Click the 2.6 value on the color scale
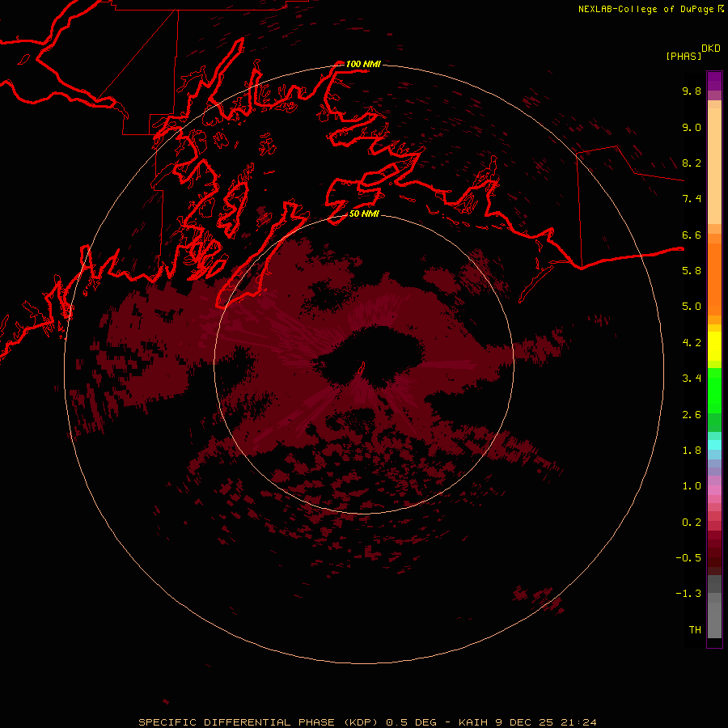Viewport: 728px width, 728px height. [692, 415]
